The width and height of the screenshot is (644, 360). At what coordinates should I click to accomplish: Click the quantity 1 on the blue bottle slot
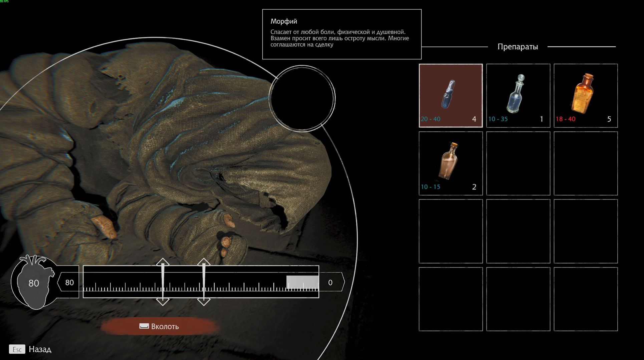coord(542,119)
